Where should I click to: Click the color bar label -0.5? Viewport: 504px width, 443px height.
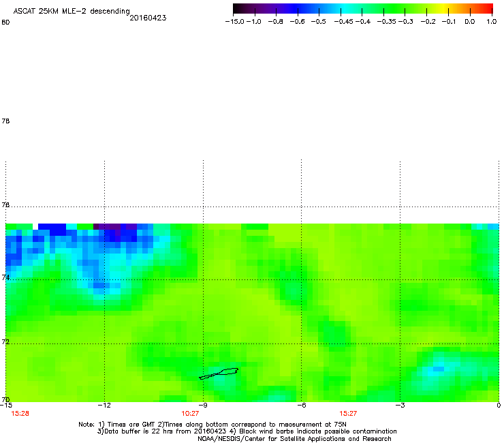[319, 22]
